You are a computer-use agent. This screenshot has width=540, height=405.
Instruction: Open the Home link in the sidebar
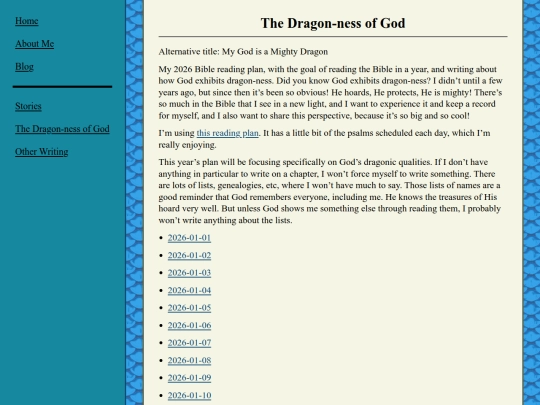27,21
